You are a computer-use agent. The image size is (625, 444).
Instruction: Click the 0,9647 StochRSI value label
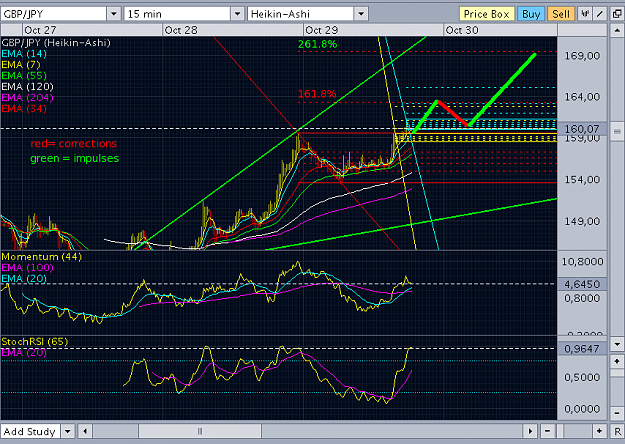[582, 349]
